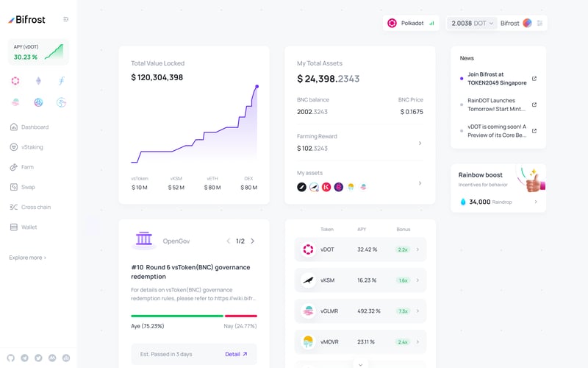
Task: Open the Dashboard menu item
Action: pyautogui.click(x=29, y=127)
